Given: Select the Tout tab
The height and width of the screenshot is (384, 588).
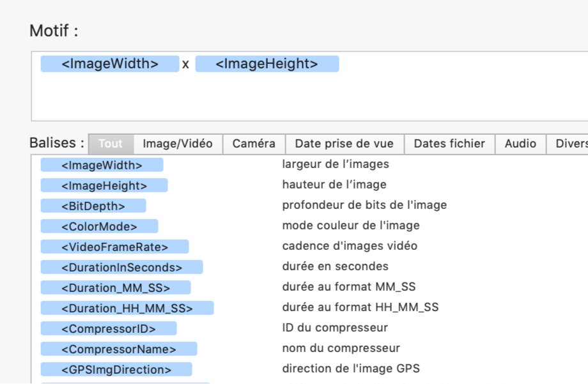Looking at the screenshot, I should pos(111,144).
